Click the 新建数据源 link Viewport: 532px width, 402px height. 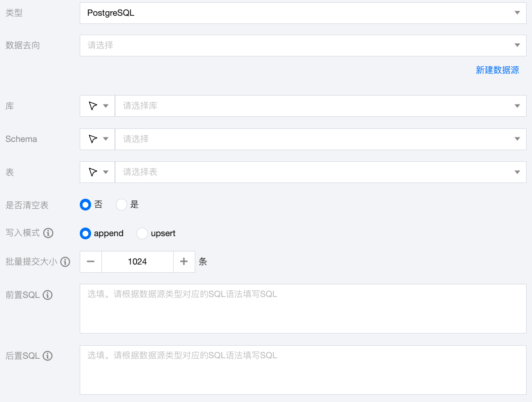point(497,70)
